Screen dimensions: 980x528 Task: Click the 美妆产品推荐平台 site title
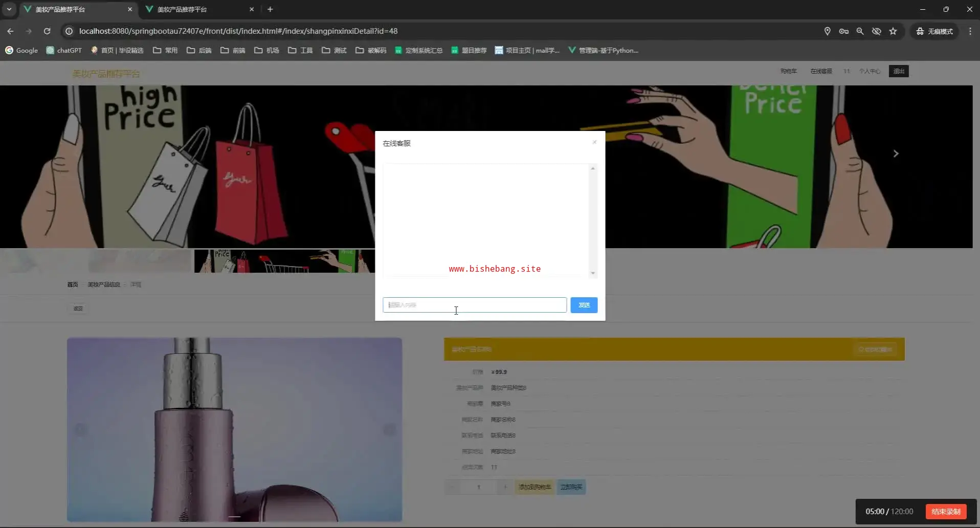point(106,74)
